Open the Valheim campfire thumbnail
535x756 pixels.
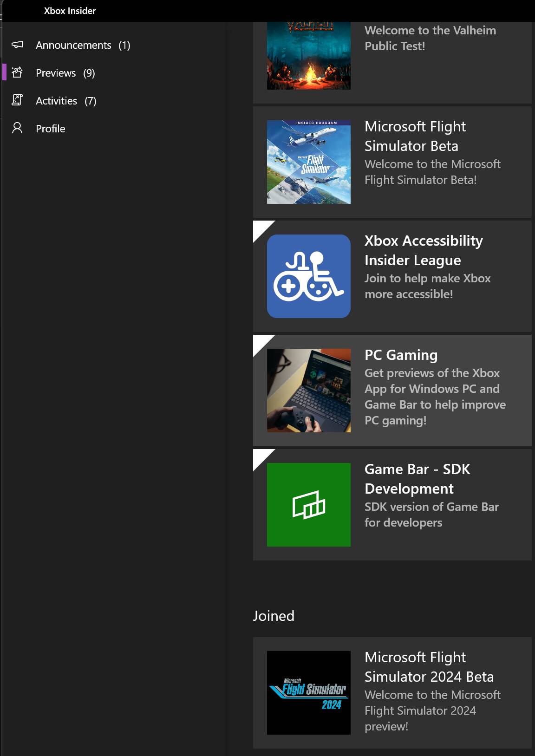coord(308,56)
